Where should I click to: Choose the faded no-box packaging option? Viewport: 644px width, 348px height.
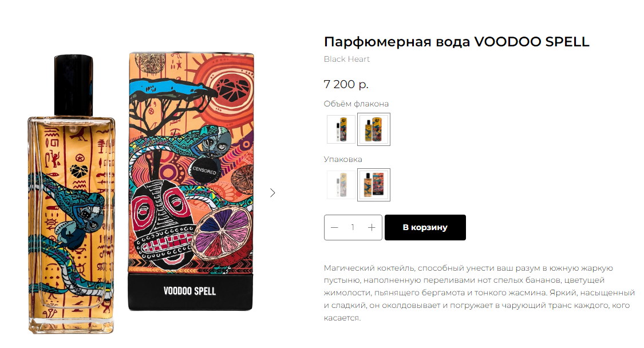point(341,185)
